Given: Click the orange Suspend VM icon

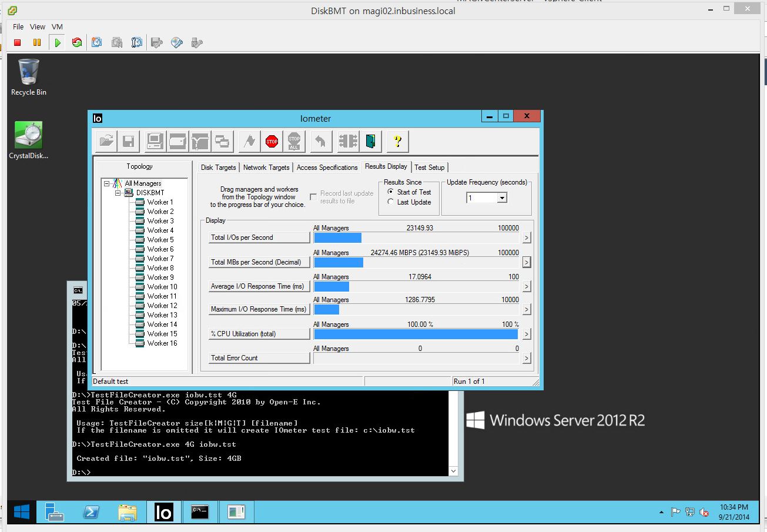Looking at the screenshot, I should point(37,42).
